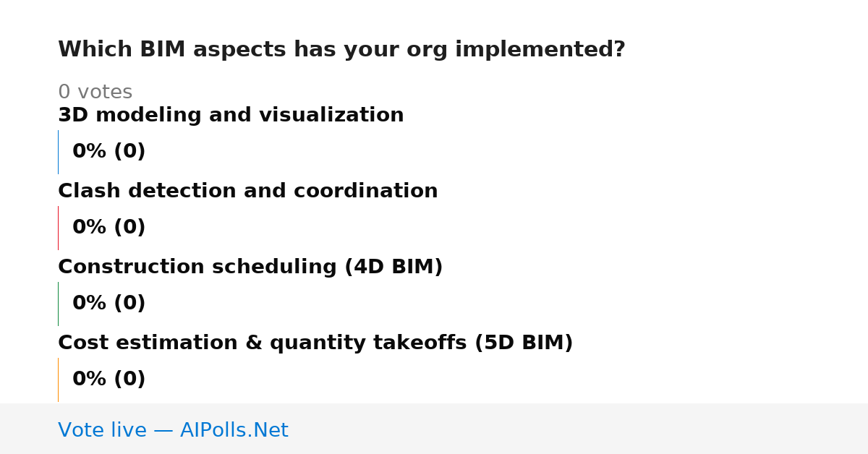This screenshot has height=454, width=868.
Task: Click the gray footer bar area
Action: (x=434, y=429)
